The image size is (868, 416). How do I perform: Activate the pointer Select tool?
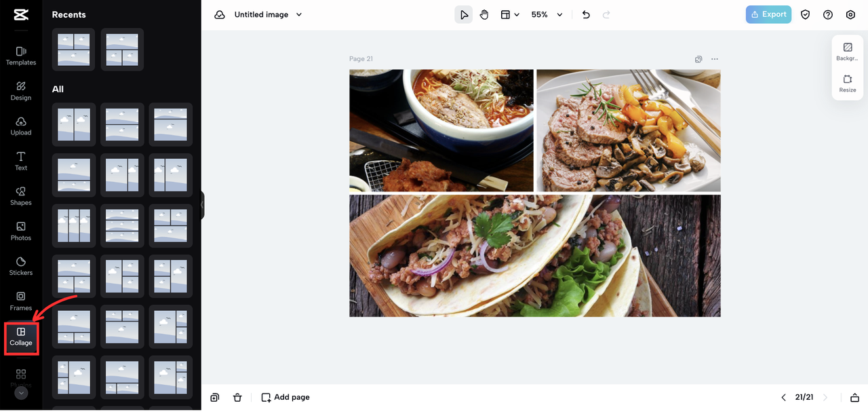pos(464,14)
